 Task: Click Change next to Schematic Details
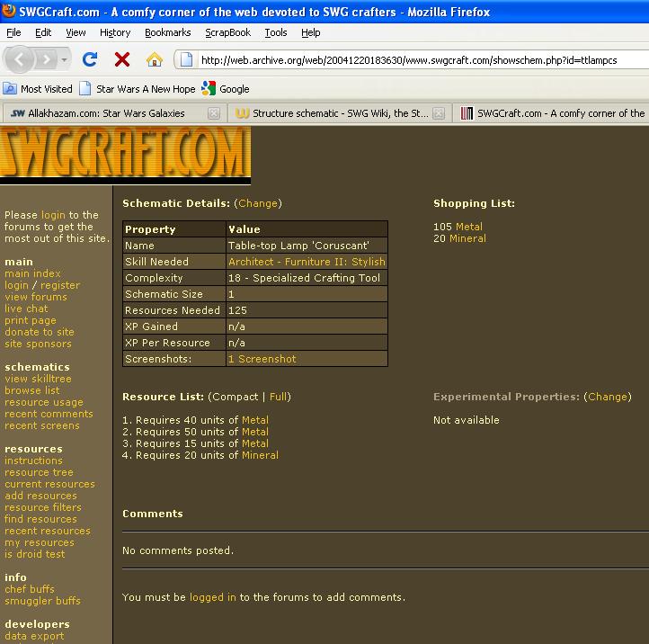pos(258,203)
